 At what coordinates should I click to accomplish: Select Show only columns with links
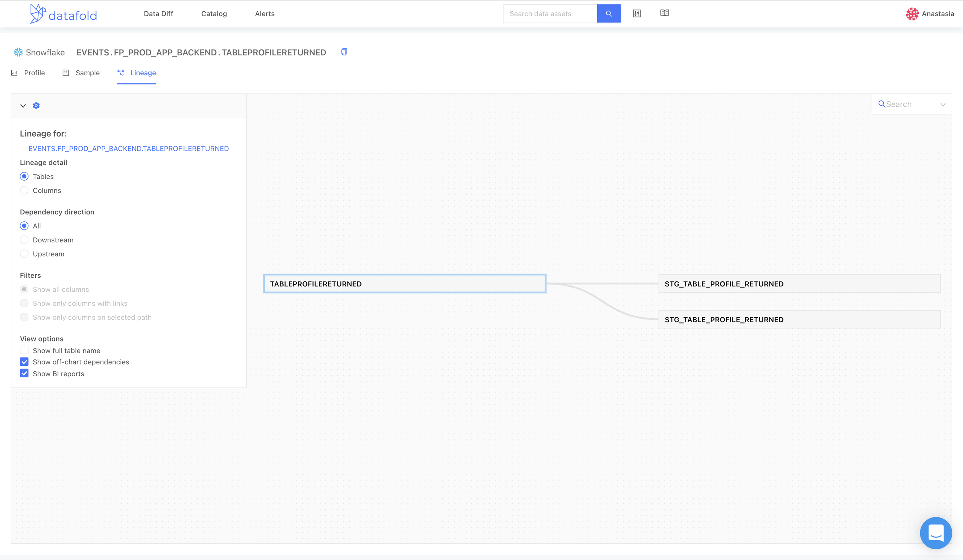pos(24,303)
